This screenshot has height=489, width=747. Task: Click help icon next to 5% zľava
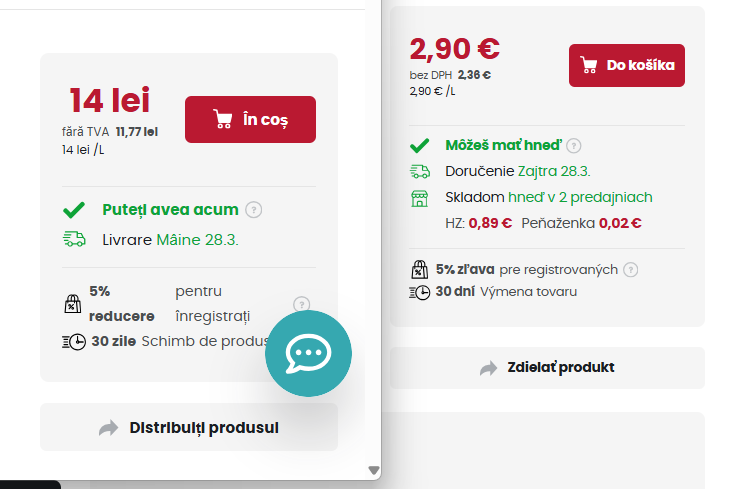(x=631, y=270)
